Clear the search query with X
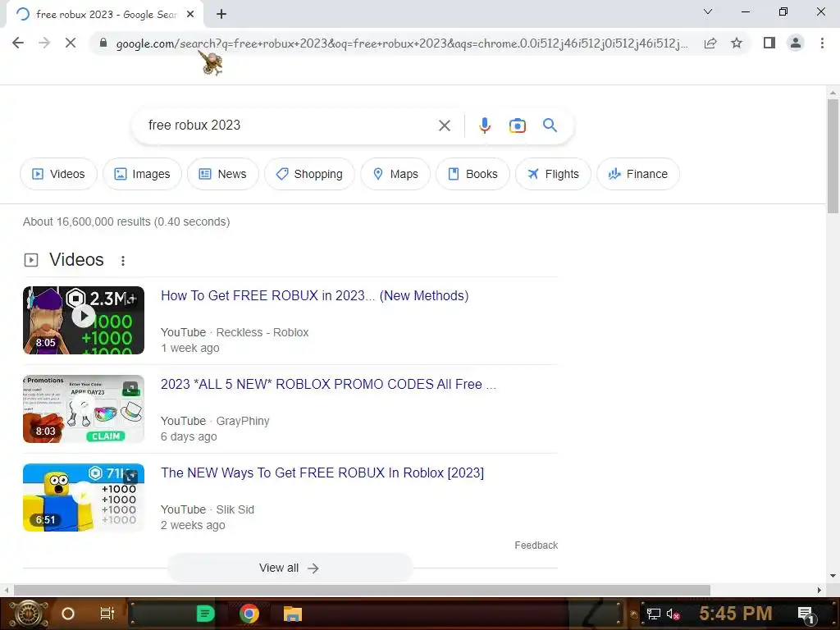The image size is (840, 630). point(444,126)
